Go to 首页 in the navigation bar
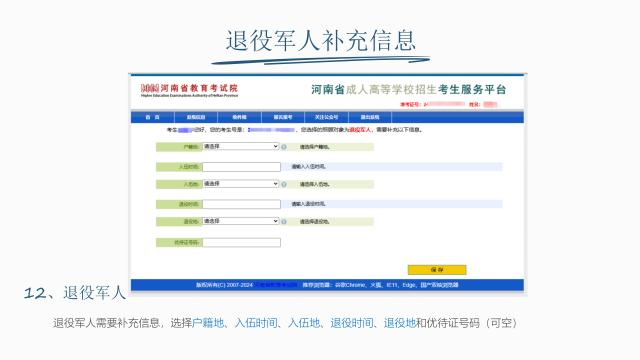This screenshot has height=360, width=640. pyautogui.click(x=153, y=117)
